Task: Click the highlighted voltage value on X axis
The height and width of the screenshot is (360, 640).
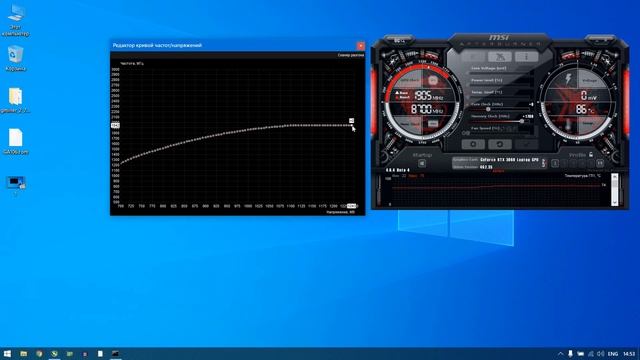Action: pyautogui.click(x=351, y=206)
